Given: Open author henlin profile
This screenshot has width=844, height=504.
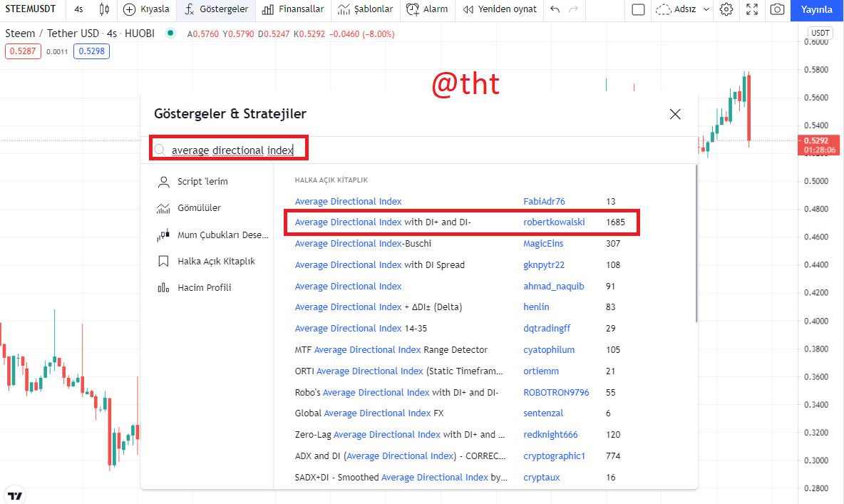Looking at the screenshot, I should coord(536,307).
